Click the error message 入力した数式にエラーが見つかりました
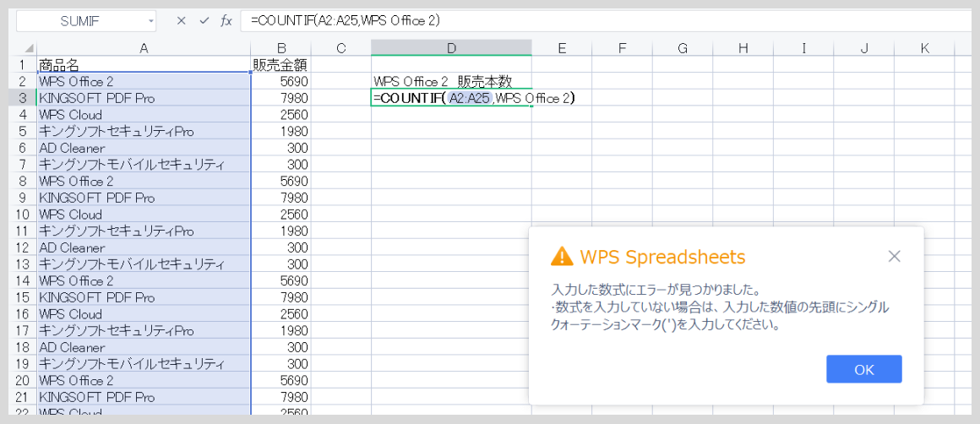Viewport: 980px width, 424px height. (656, 291)
